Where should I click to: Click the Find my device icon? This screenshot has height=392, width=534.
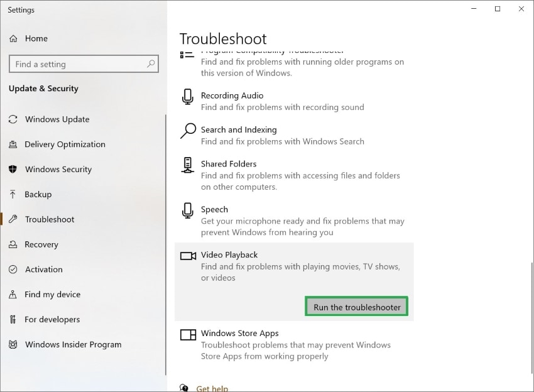[13, 295]
